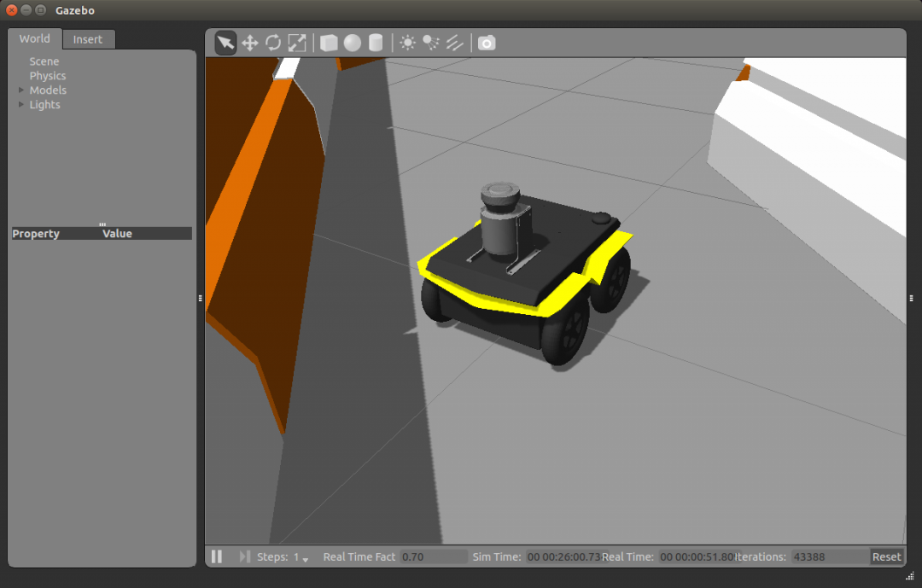Switch to the rotate mode tool

(272, 42)
